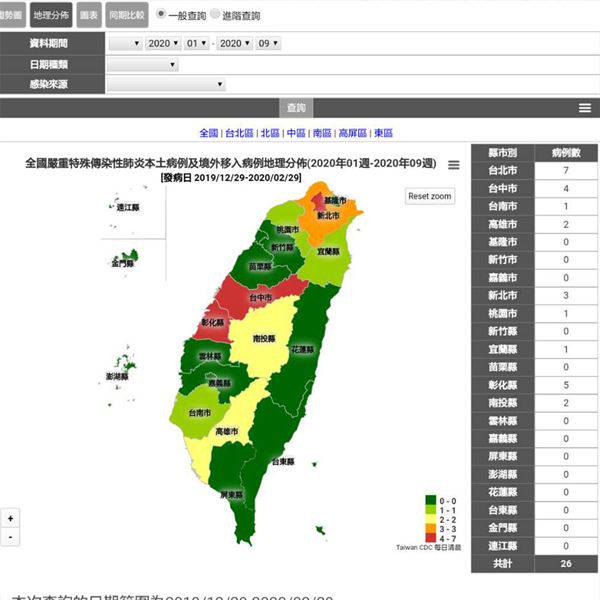
Task: Open the 中區 region link
Action: (x=296, y=133)
